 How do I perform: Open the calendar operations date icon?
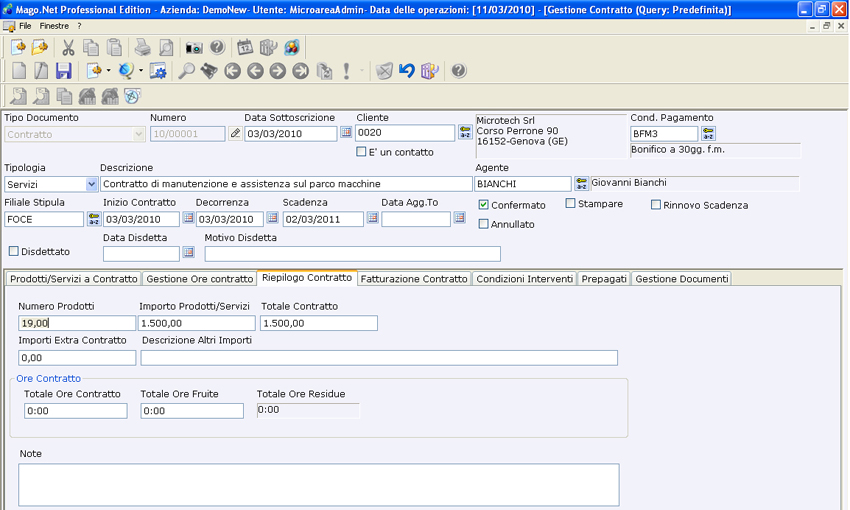coord(245,48)
